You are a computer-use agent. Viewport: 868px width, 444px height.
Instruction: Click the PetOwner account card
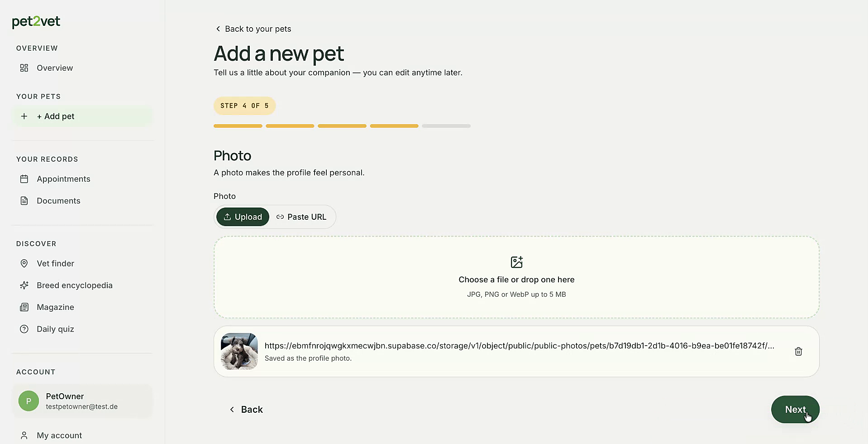[x=82, y=401]
